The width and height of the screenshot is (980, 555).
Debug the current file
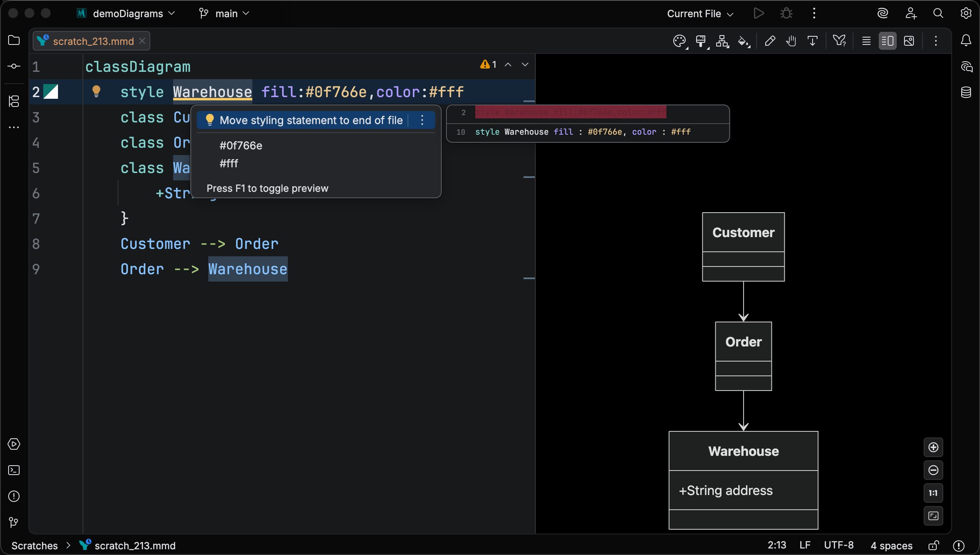[x=786, y=13]
